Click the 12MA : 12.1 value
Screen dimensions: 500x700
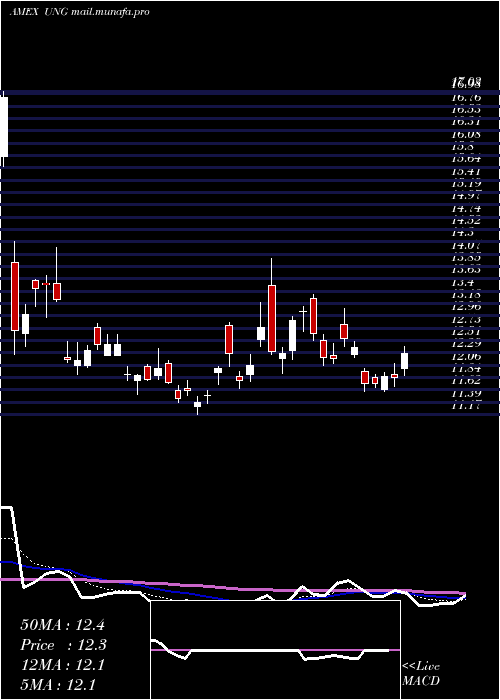(x=62, y=665)
